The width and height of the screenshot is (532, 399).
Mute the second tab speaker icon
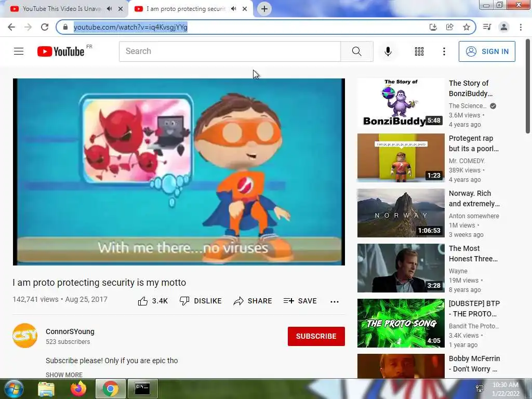233,9
